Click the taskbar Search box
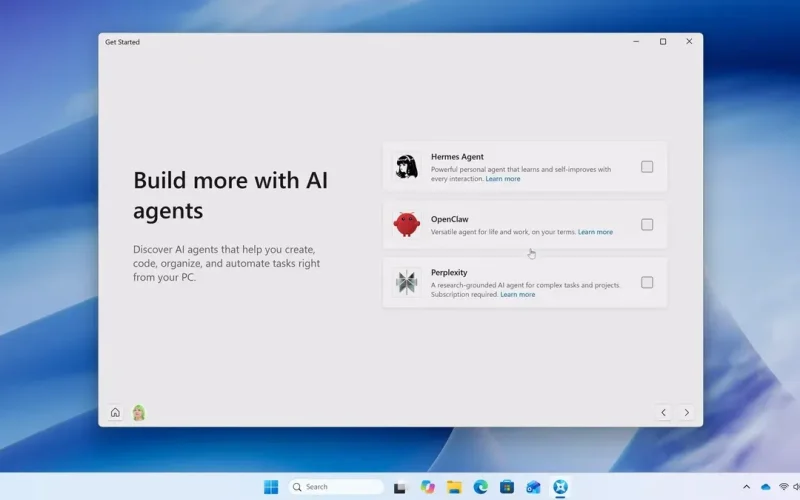This screenshot has width=800, height=500. pos(336,487)
